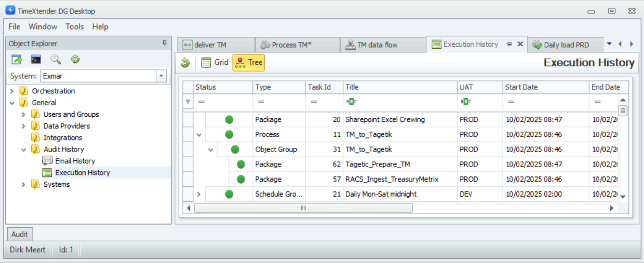Open the System dropdown showing Exmar
644x263 pixels.
tap(162, 76)
